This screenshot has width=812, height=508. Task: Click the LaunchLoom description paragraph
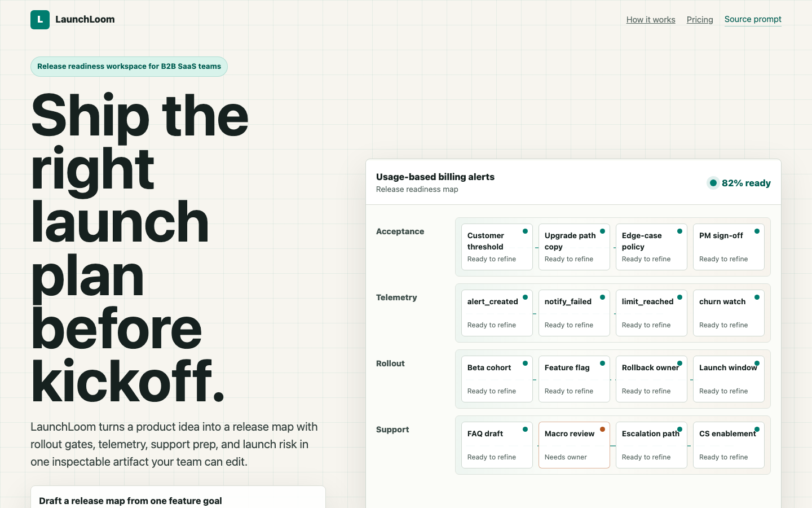pos(174,444)
